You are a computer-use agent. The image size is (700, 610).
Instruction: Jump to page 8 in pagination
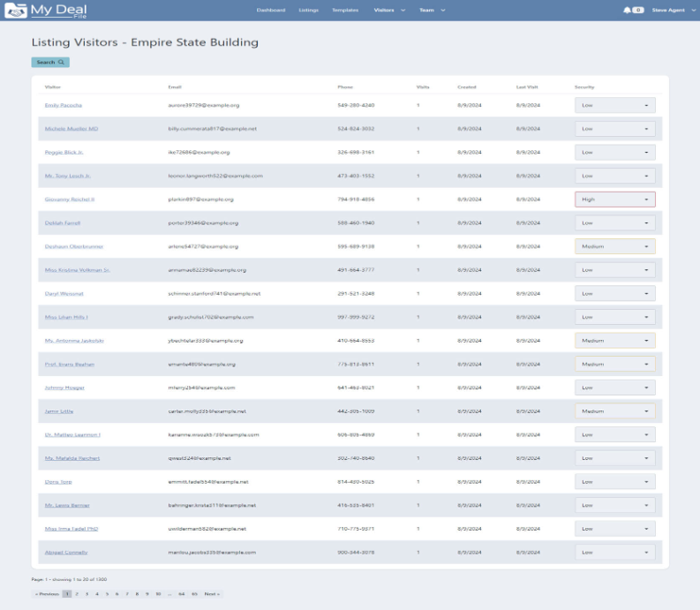point(137,594)
